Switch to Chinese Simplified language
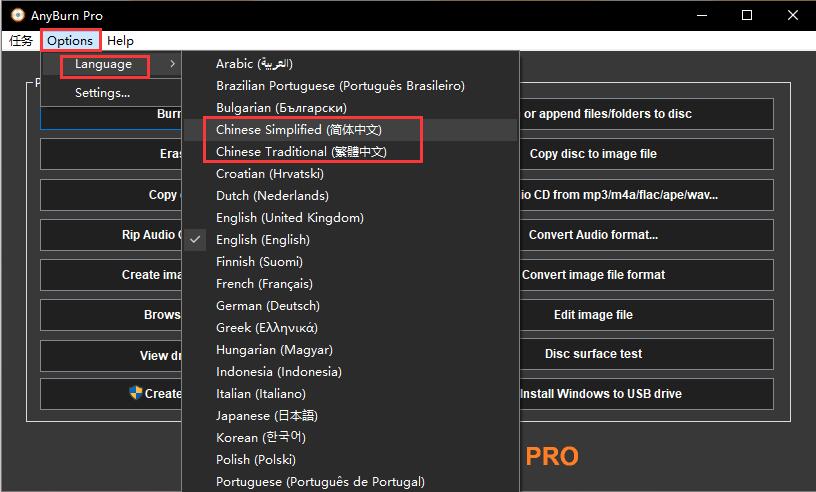Screen dimensions: 816x492 tap(350, 130)
